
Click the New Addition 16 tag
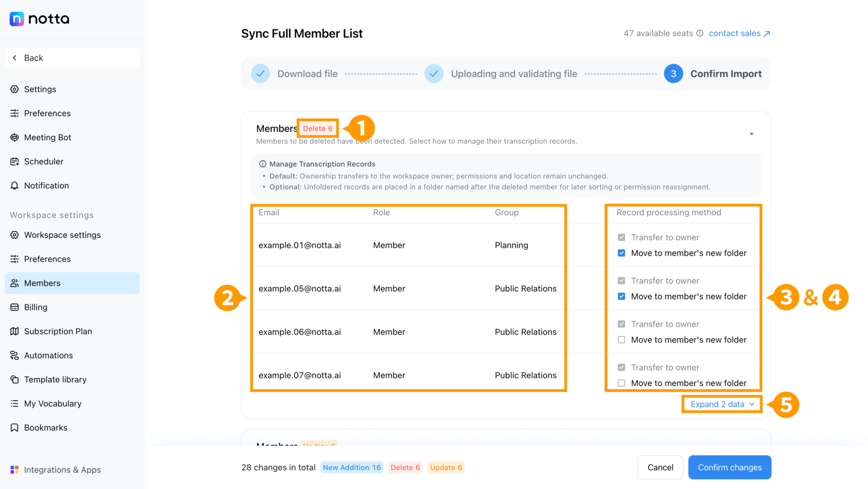352,467
